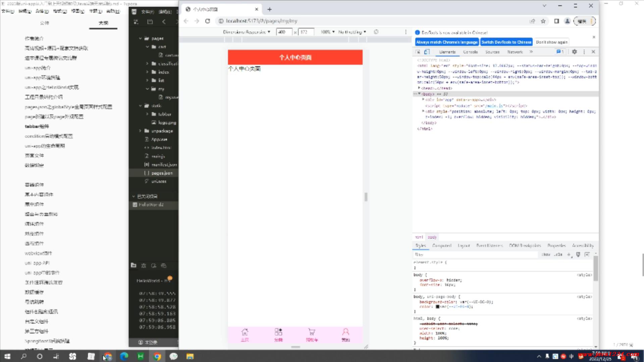Image resolution: width=644 pixels, height=362 pixels.
Task: Open App.vue in the file tree
Action: [159, 139]
